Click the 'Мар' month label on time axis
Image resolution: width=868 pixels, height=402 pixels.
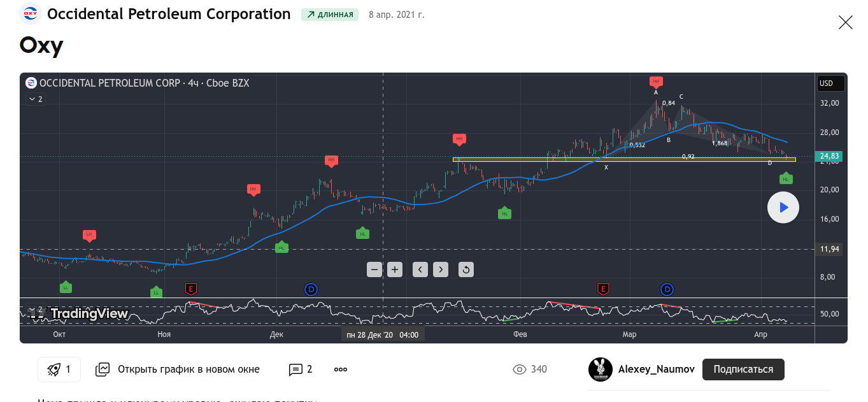[629, 334]
